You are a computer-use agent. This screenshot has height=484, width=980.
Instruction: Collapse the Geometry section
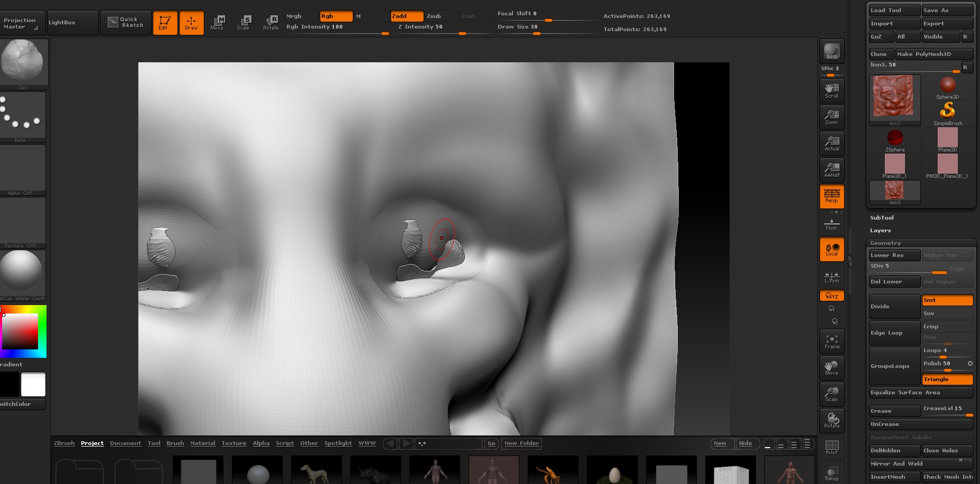tap(885, 243)
